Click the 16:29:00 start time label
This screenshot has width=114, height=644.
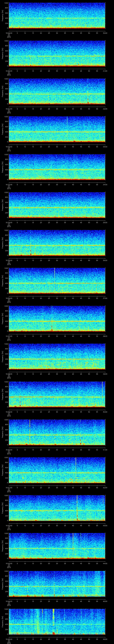click(x=9, y=33)
